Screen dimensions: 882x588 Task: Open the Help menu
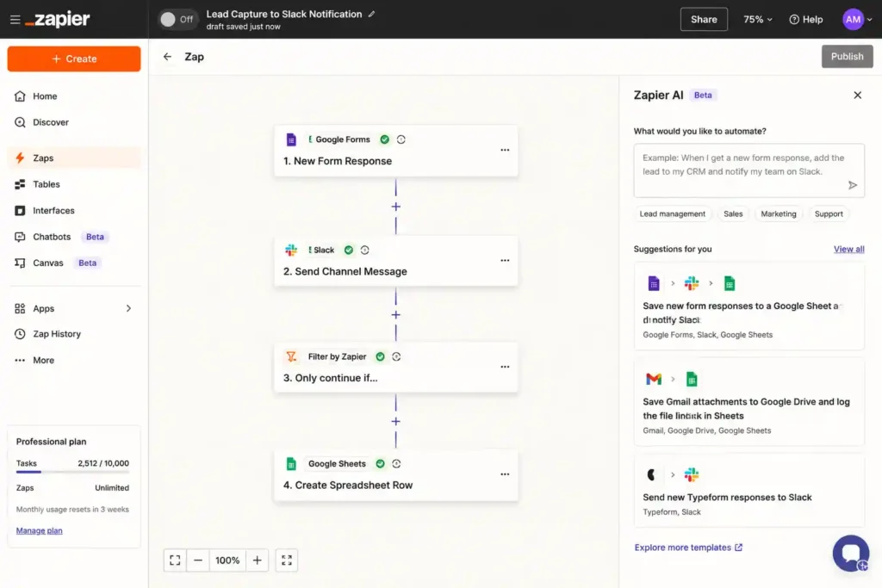(805, 19)
